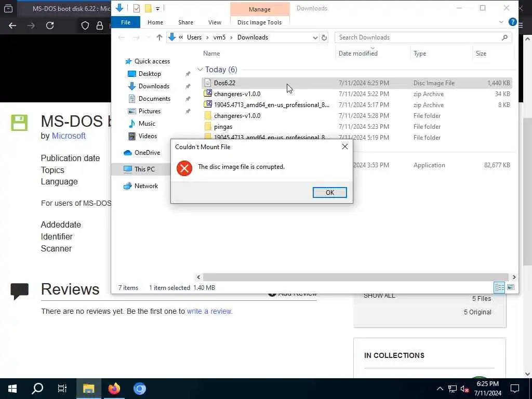Click the write a review link
532x399 pixels.
click(209, 311)
